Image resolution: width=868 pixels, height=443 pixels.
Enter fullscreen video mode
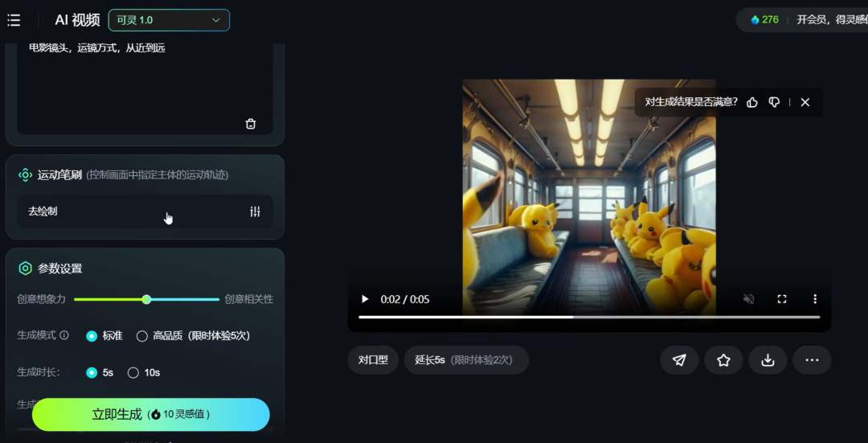click(782, 299)
